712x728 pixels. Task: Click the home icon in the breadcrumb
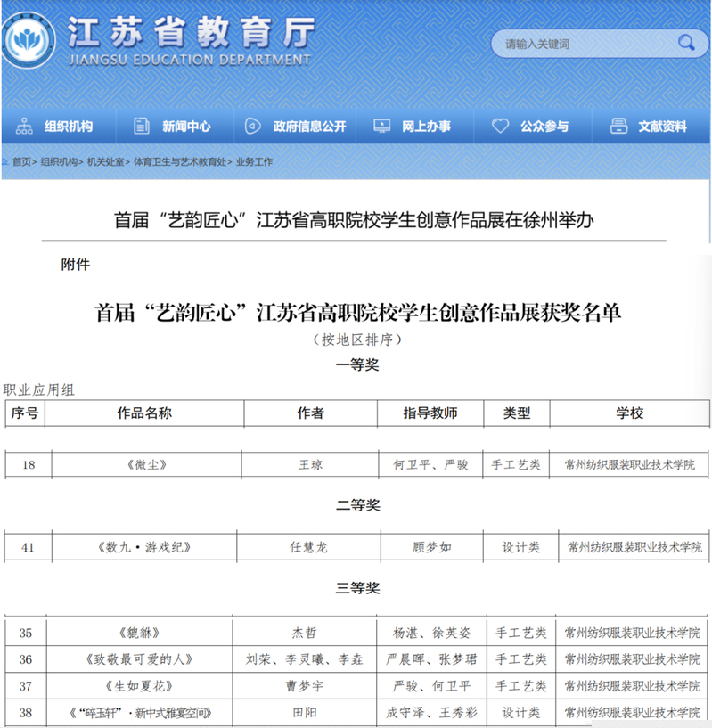(x=5, y=162)
